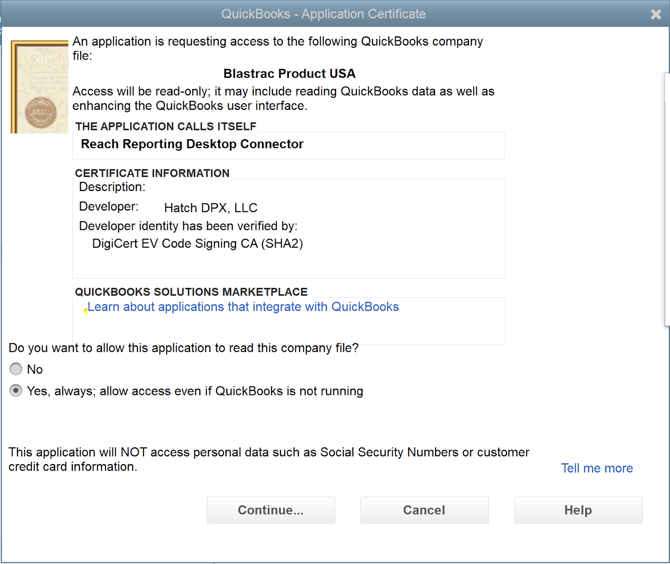Close the Application Certificate dialog
670x564 pixels.
pyautogui.click(x=656, y=14)
